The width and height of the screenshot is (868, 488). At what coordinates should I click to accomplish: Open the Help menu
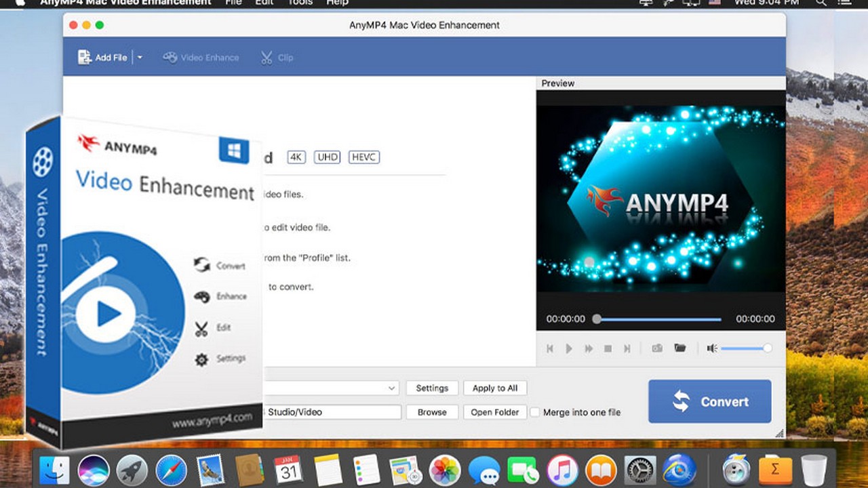337,3
